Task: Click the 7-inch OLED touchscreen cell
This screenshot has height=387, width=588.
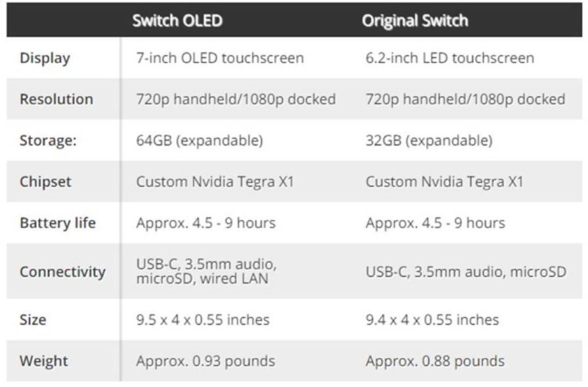Action: click(220, 58)
